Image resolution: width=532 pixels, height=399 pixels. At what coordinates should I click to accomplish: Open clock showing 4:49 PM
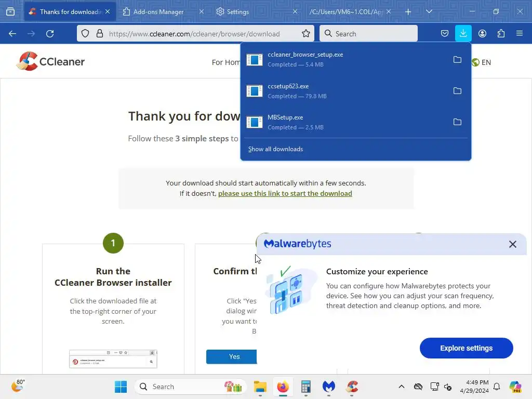pyautogui.click(x=474, y=387)
